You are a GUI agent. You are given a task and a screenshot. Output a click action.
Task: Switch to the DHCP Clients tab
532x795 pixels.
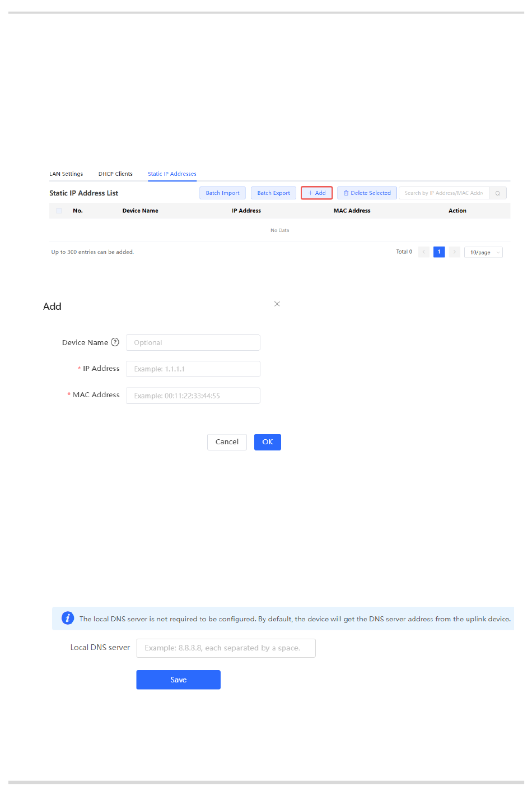click(x=115, y=174)
